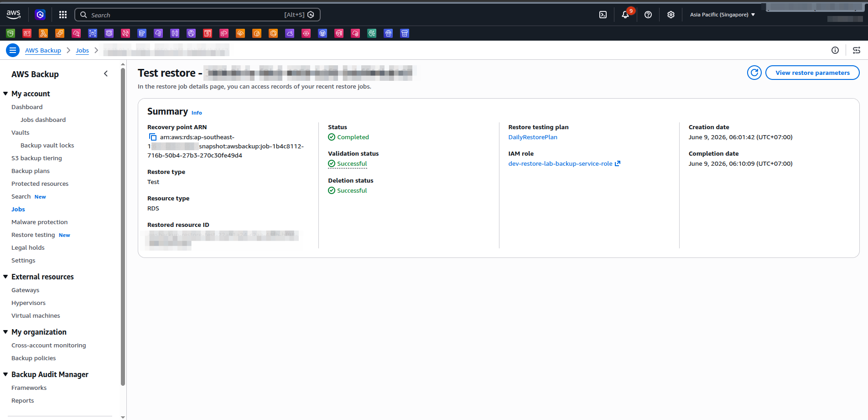
Task: Open the EC2 favorite shortcut icon
Action: (60, 33)
